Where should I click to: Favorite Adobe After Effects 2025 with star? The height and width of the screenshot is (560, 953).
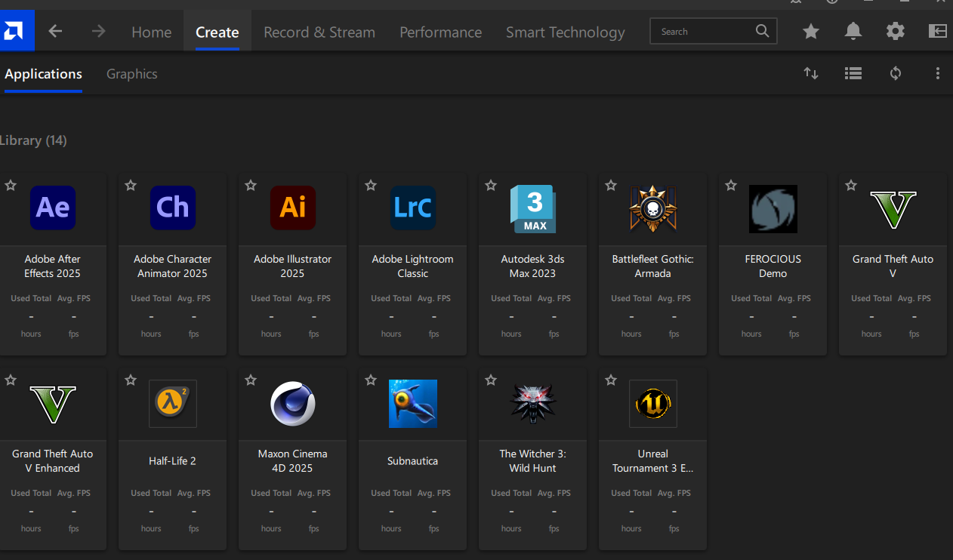11,186
